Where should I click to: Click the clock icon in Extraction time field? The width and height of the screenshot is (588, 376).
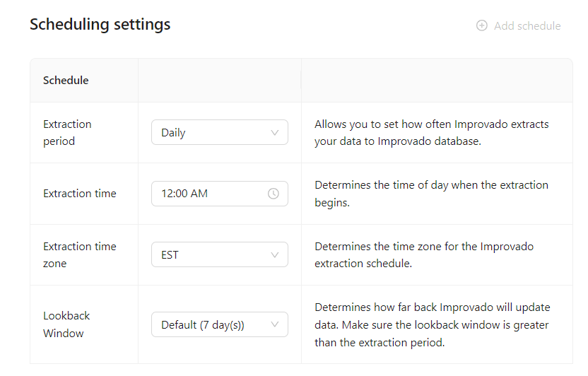tap(274, 194)
